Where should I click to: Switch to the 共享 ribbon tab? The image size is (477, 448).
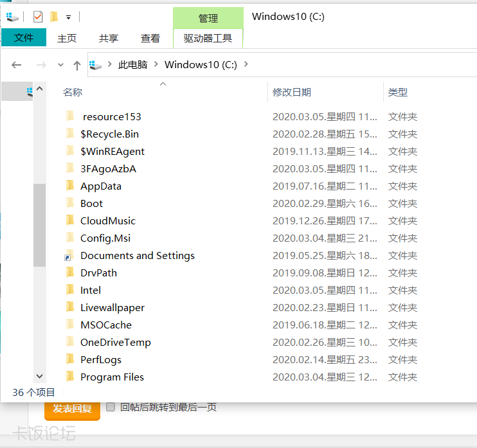coord(108,38)
